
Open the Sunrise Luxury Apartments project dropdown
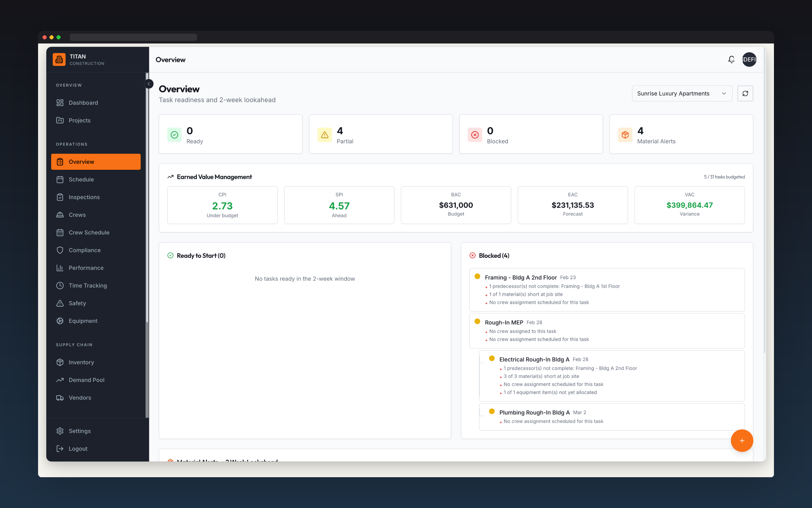pyautogui.click(x=682, y=93)
